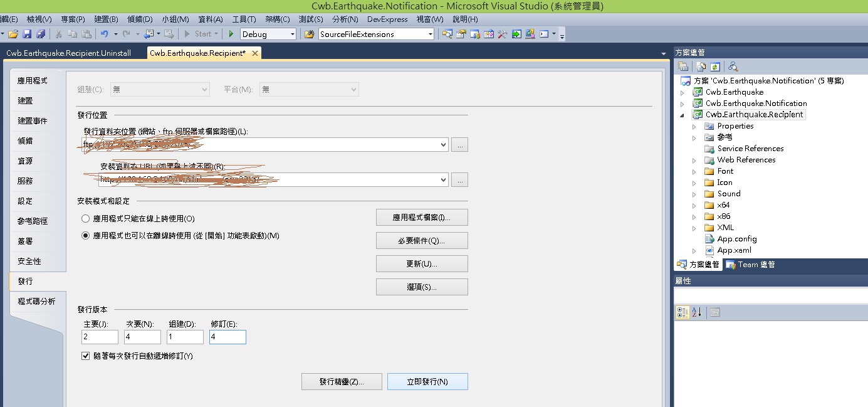Click the 必要條件(Q)... button
Screen dimensions: 868x407
pyautogui.click(x=422, y=241)
